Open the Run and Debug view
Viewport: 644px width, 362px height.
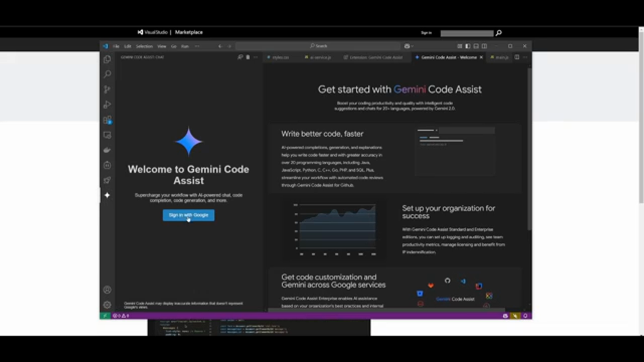click(107, 105)
